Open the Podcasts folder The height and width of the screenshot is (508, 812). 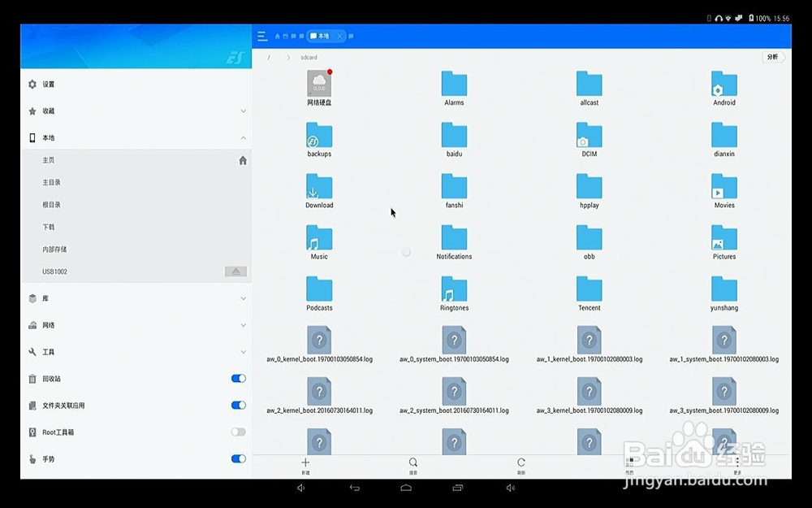point(319,293)
